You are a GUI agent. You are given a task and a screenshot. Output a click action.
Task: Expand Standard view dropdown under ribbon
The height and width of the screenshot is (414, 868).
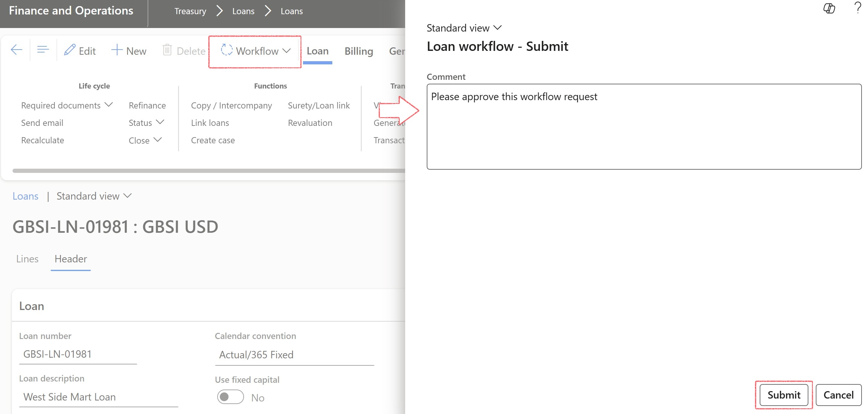pos(94,196)
